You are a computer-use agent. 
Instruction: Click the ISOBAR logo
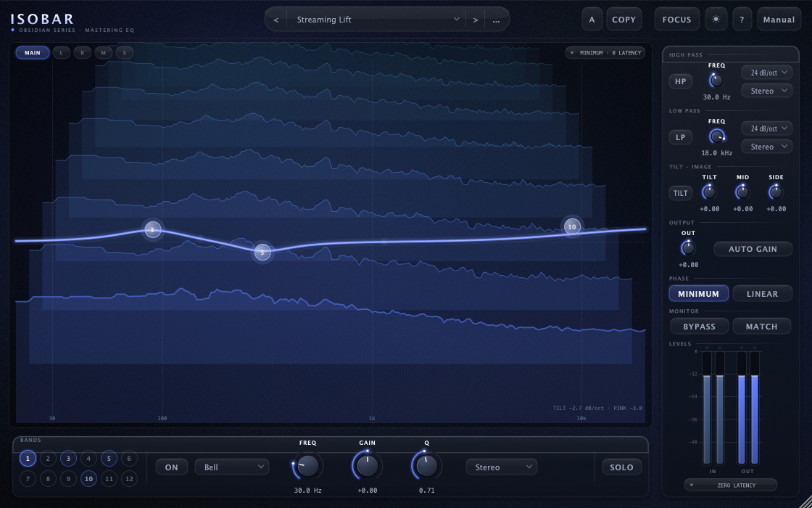[43, 20]
